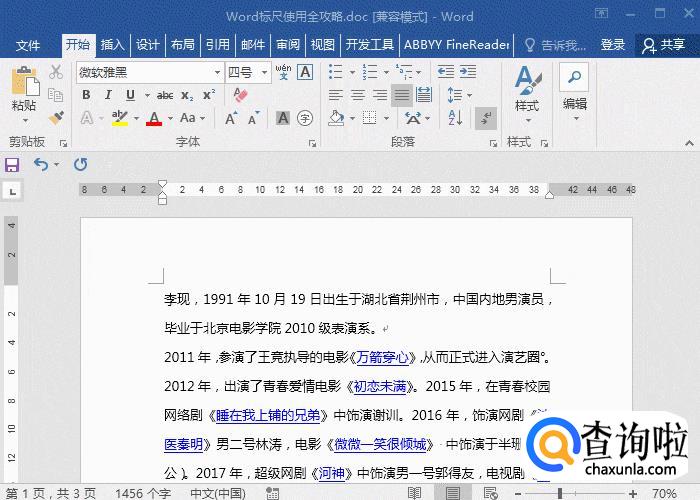The height and width of the screenshot is (500, 700).
Task: Toggle Italic formatting
Action: pyautogui.click(x=108, y=95)
